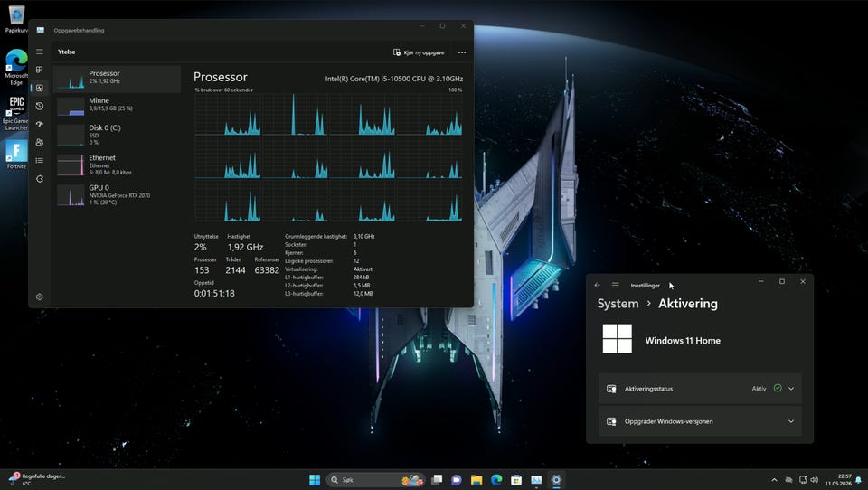Screen dimensions: 868x490
Task: Select the Prosessor performance item
Action: coord(118,79)
